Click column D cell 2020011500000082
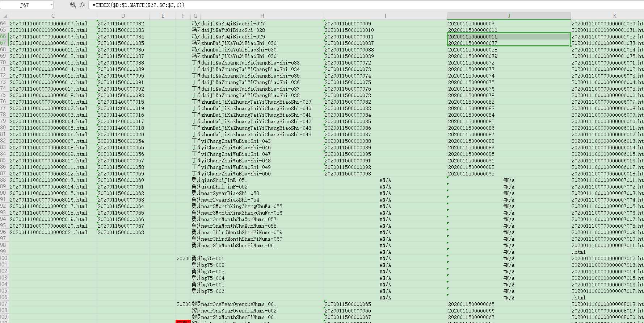 point(123,24)
